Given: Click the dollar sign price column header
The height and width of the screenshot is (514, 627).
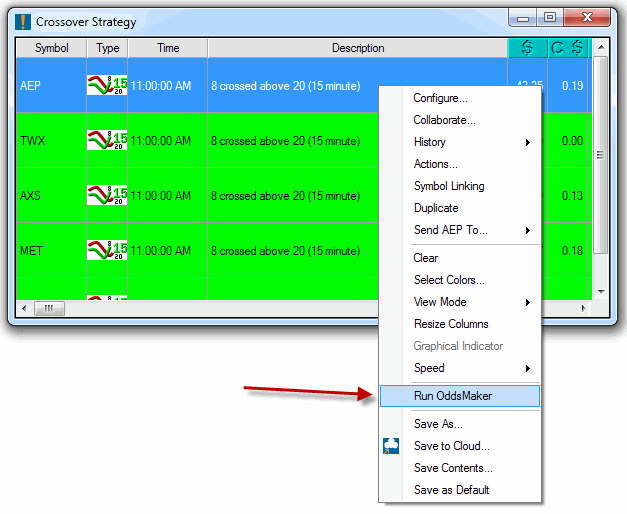Looking at the screenshot, I should tap(527, 48).
